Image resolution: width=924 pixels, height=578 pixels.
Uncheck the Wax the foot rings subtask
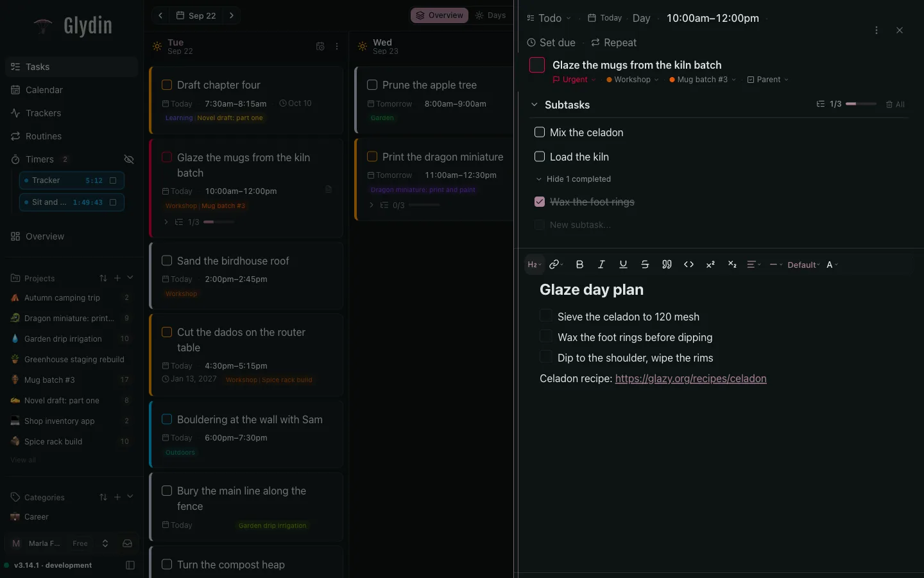coord(540,202)
